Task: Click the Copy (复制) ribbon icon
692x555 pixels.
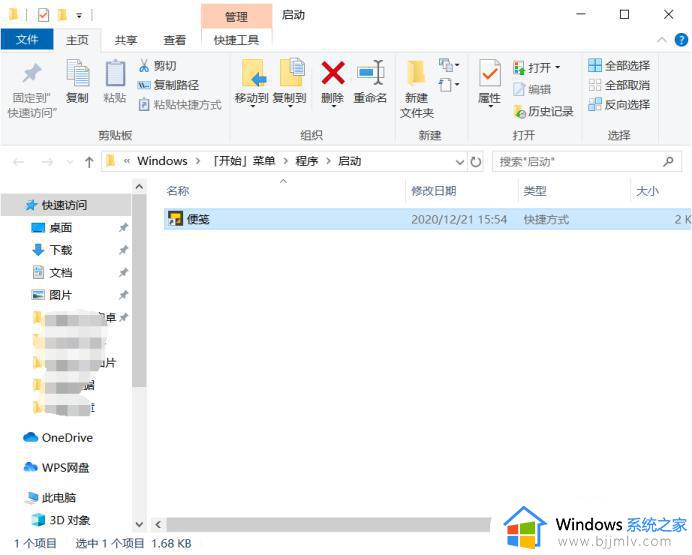Action: tap(78, 73)
